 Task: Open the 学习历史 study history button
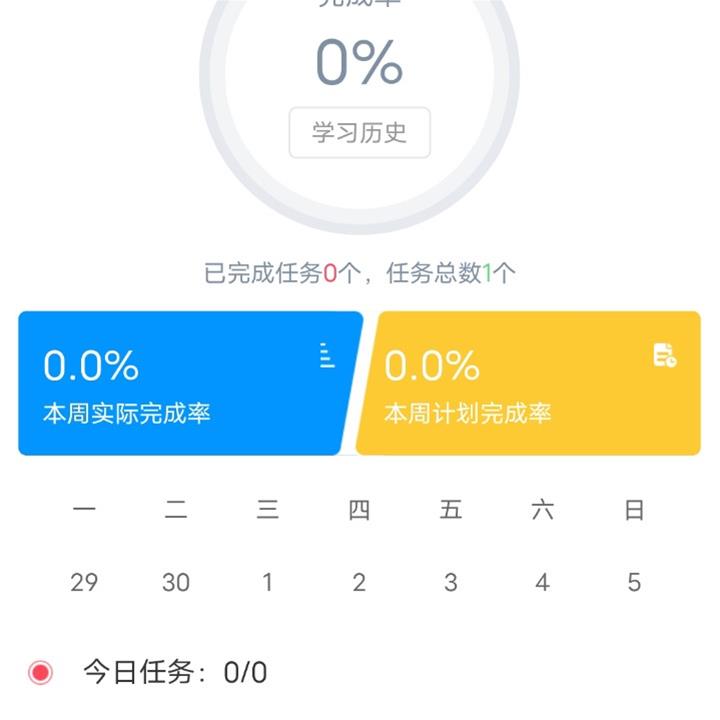[360, 133]
